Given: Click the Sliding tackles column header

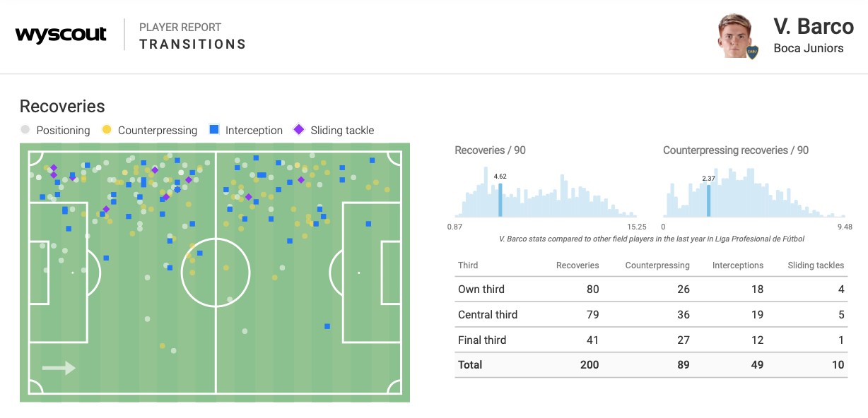Looking at the screenshot, I should tap(816, 265).
